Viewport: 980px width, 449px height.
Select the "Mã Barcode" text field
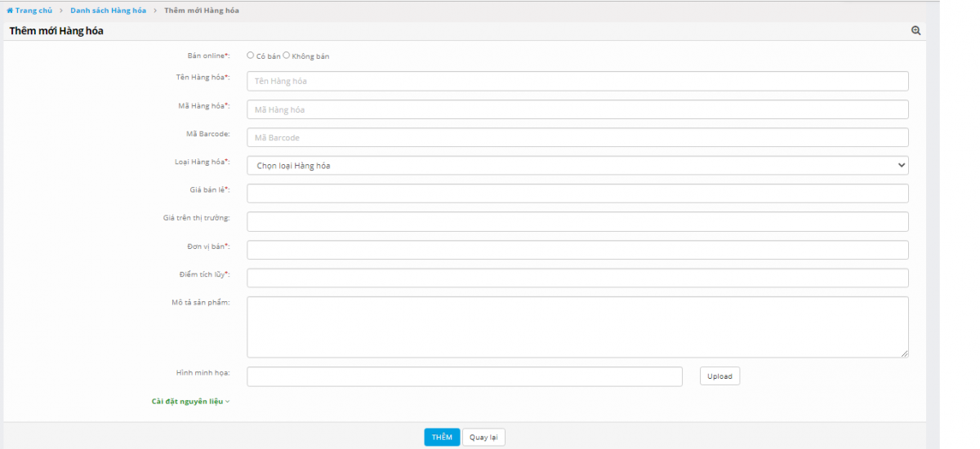click(x=577, y=138)
